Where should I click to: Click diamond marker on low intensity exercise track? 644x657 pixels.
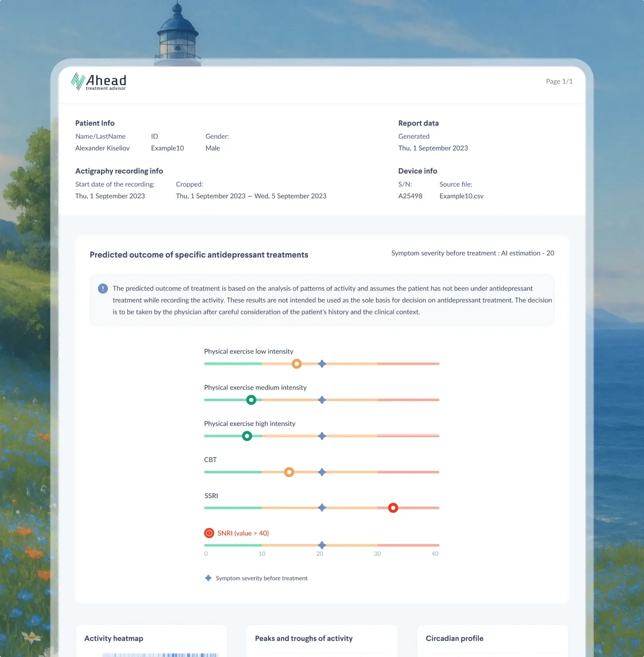[x=322, y=364]
